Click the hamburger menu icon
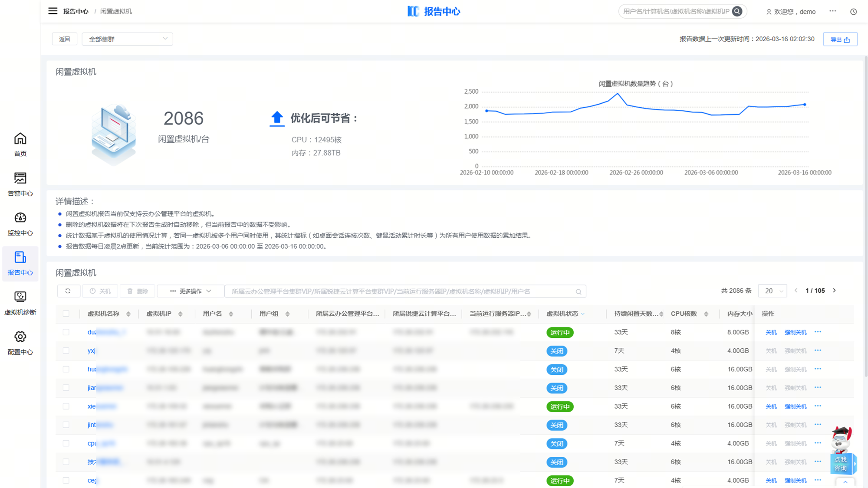The width and height of the screenshot is (868, 488). pyautogui.click(x=53, y=11)
